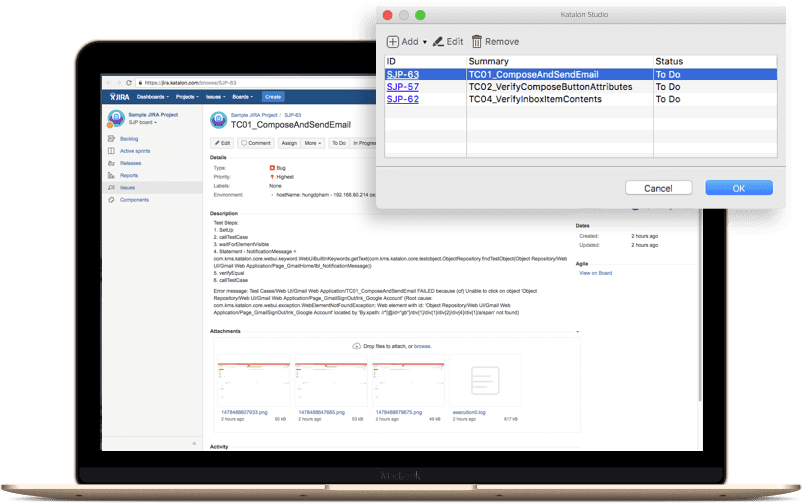Click the Comment button
The height and width of the screenshot is (504, 802).
(x=256, y=143)
